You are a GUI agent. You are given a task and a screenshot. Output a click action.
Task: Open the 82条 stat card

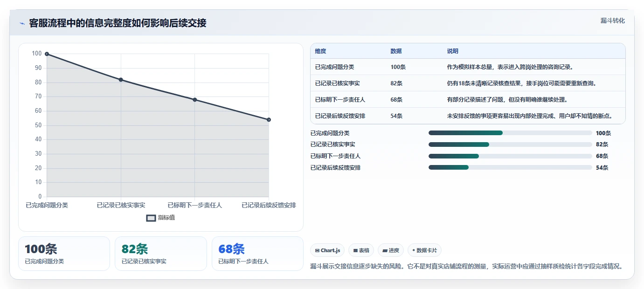161,254
